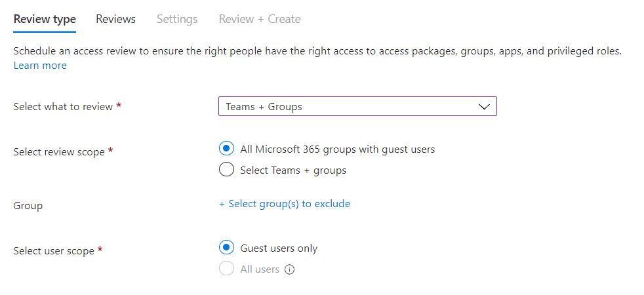Click the red asterisk after Select review scope
644x295 pixels.
110,151
